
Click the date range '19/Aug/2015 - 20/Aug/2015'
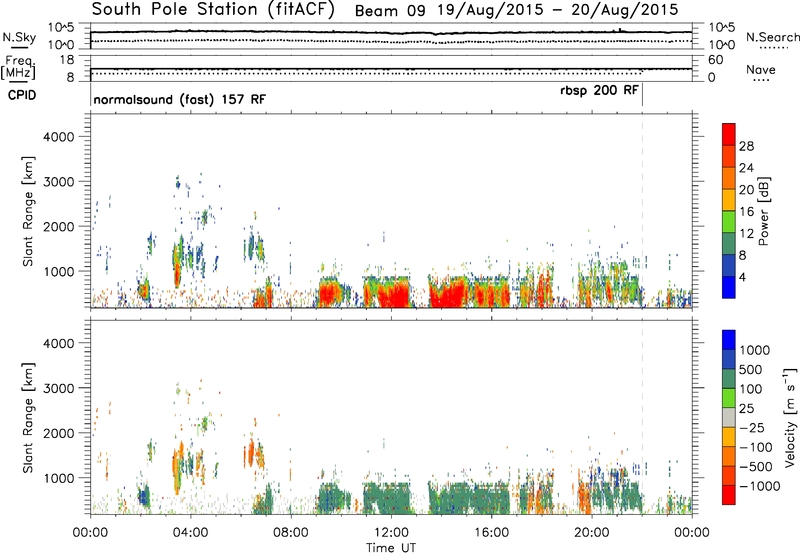(x=558, y=11)
